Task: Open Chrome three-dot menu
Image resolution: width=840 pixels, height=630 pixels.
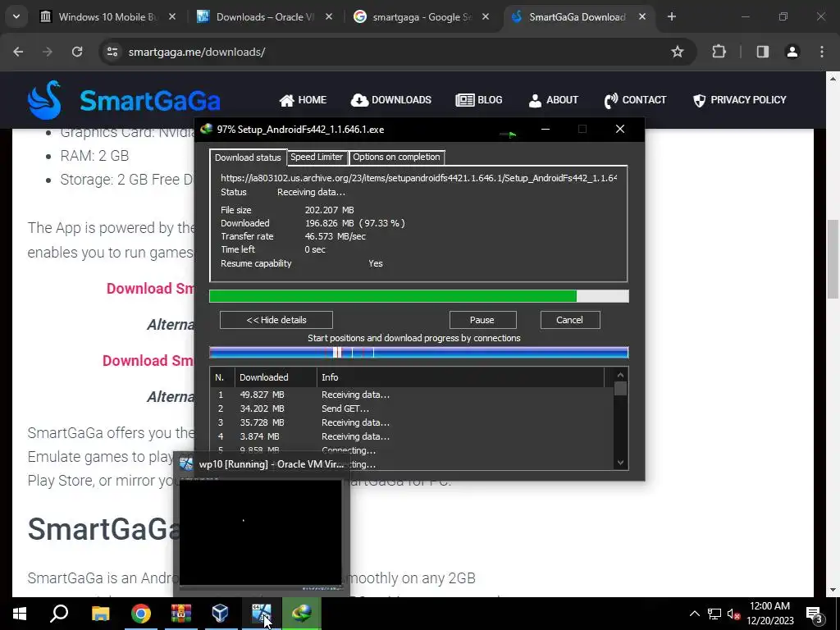Action: pos(822,52)
